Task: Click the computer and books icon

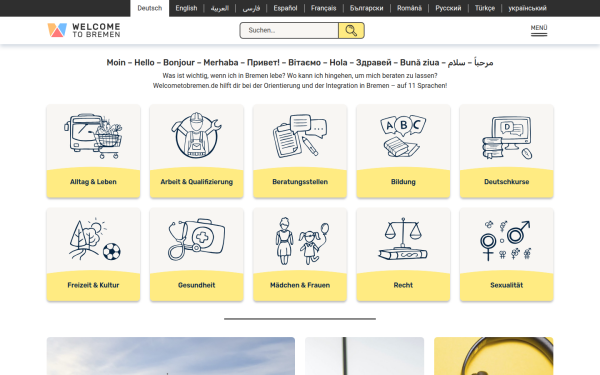Action: pyautogui.click(x=507, y=138)
